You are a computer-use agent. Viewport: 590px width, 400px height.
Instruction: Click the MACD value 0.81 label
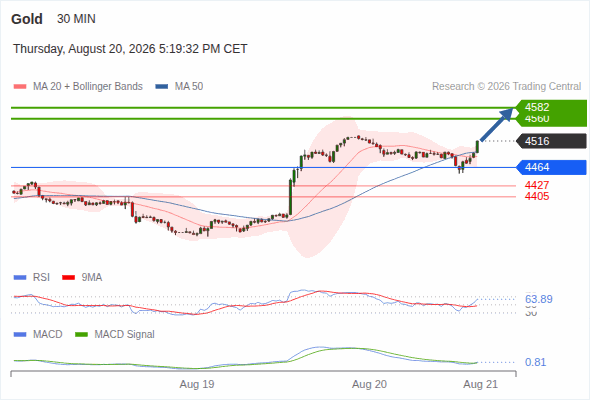(x=535, y=362)
